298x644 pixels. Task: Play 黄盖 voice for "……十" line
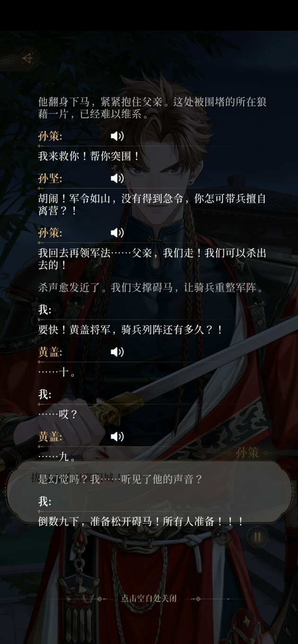point(117,351)
